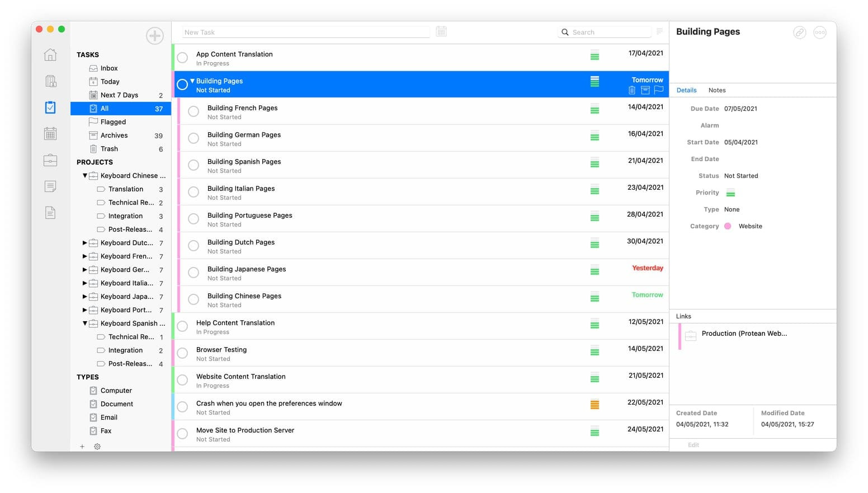Open the Projects briefcase section in left rail
The width and height of the screenshot is (868, 493).
pyautogui.click(x=50, y=161)
